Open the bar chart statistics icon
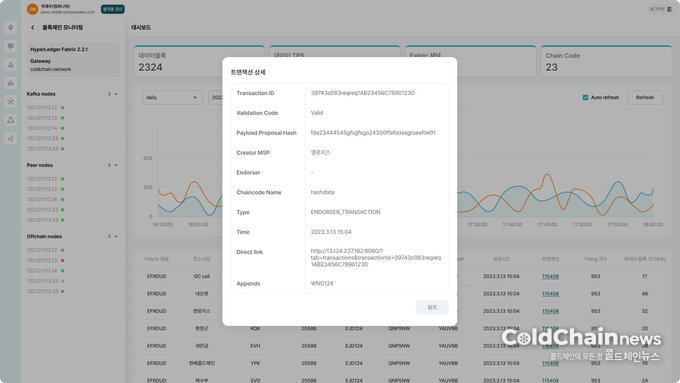 [x=10, y=83]
